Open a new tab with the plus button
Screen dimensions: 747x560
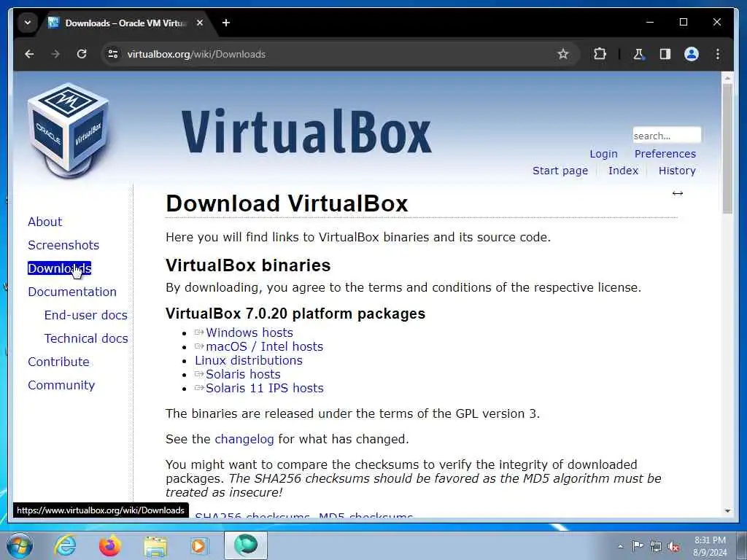tap(226, 23)
